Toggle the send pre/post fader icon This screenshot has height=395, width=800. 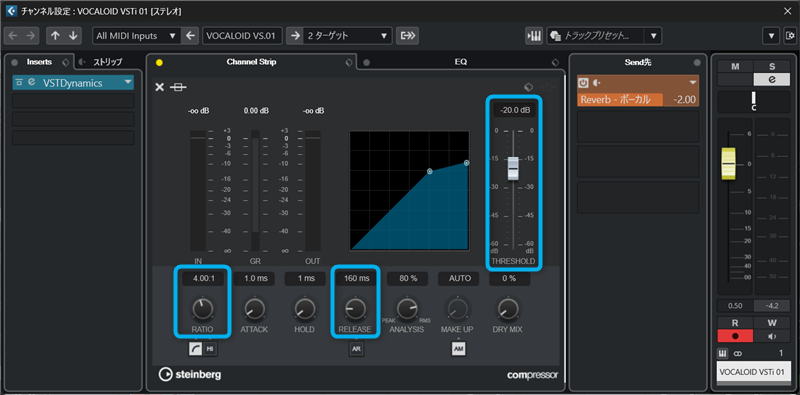(x=596, y=83)
